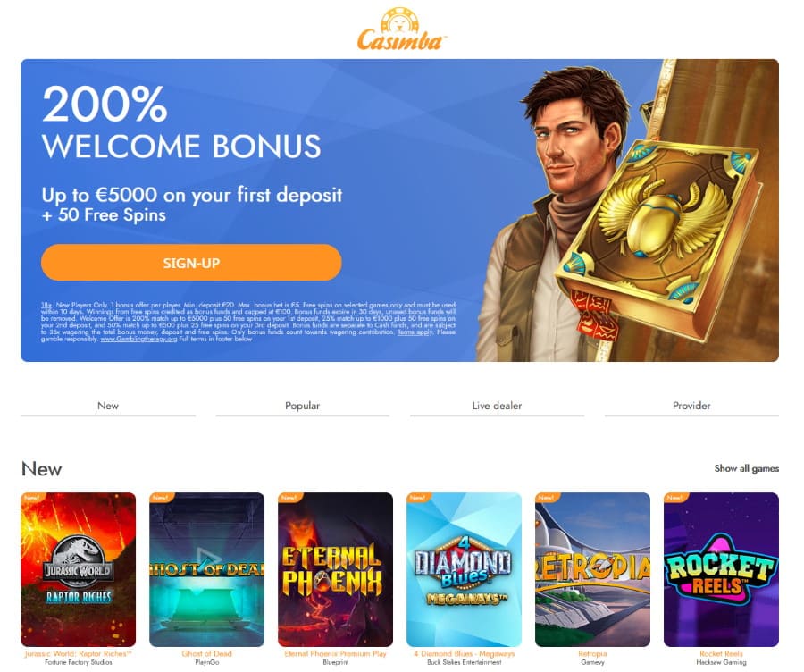Open 4 Diamond Blues Megaways tile

pos(464,569)
